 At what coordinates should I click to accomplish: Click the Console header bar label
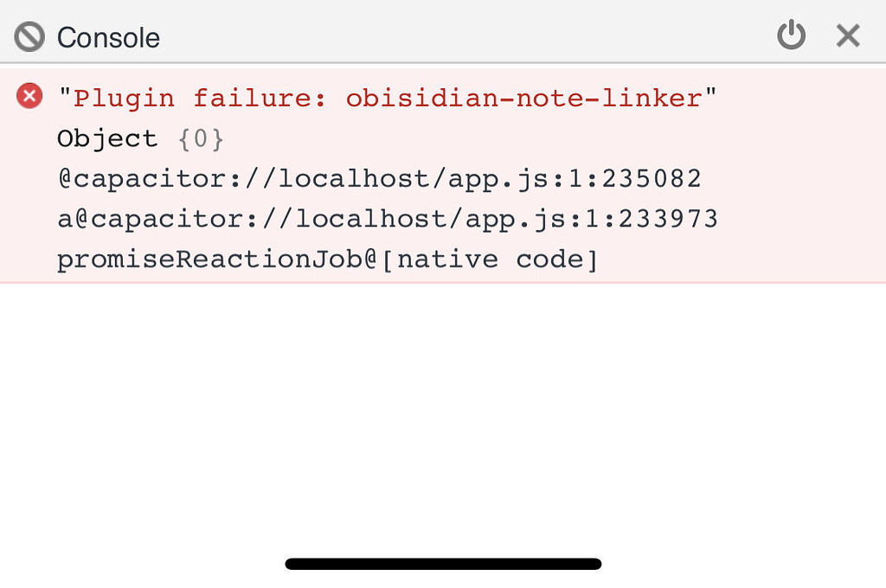tap(107, 37)
